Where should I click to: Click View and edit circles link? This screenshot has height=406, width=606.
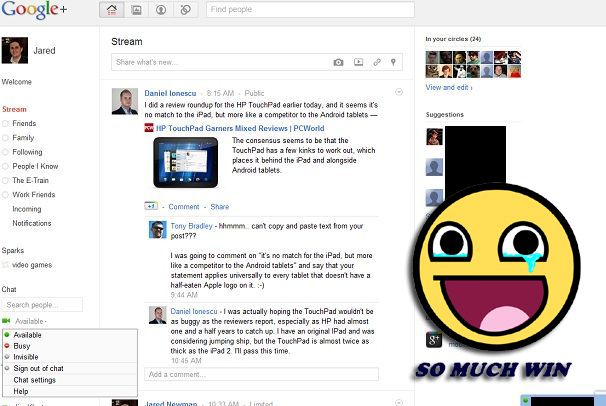449,87
